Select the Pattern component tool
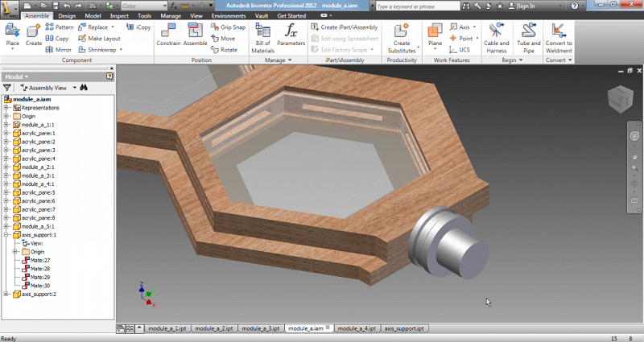This screenshot has width=644, height=342. (x=60, y=27)
